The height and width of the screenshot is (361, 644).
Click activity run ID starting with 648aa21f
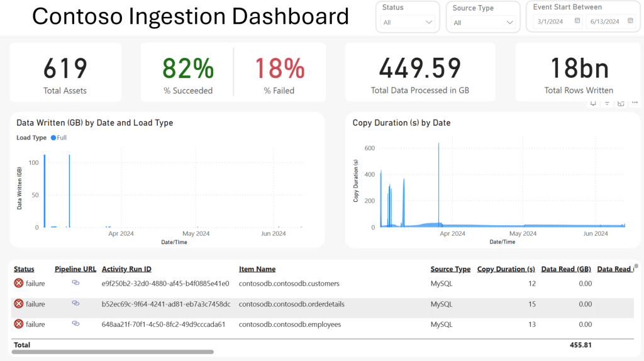pos(164,325)
